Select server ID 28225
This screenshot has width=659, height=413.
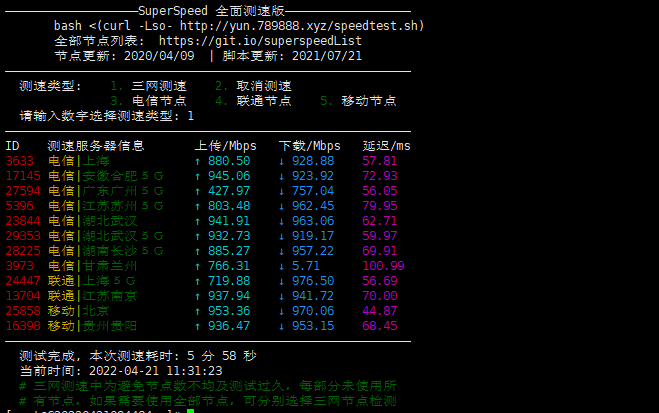click(x=23, y=251)
